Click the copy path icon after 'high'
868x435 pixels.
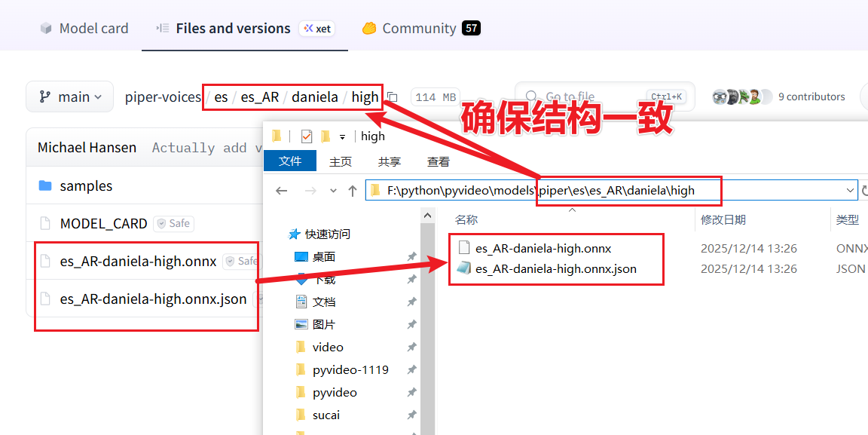pyautogui.click(x=393, y=97)
